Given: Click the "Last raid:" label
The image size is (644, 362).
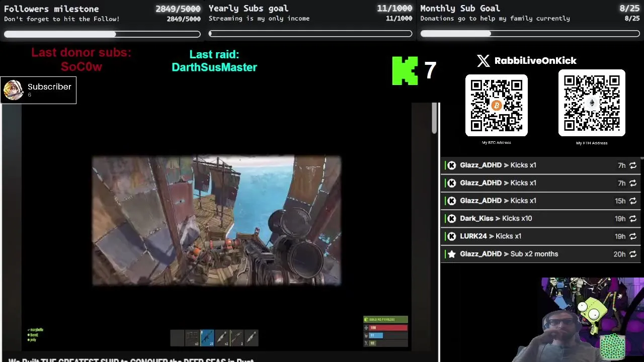Looking at the screenshot, I should coord(214,54).
